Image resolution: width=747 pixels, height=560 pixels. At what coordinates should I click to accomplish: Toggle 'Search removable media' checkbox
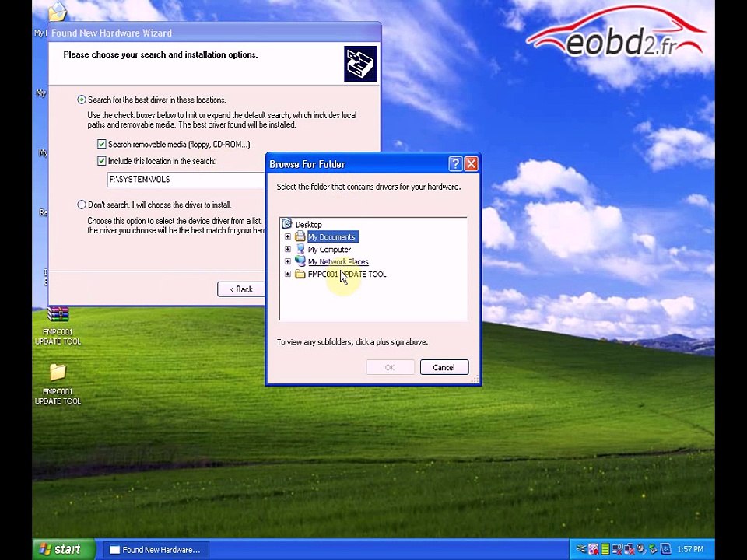pyautogui.click(x=101, y=144)
